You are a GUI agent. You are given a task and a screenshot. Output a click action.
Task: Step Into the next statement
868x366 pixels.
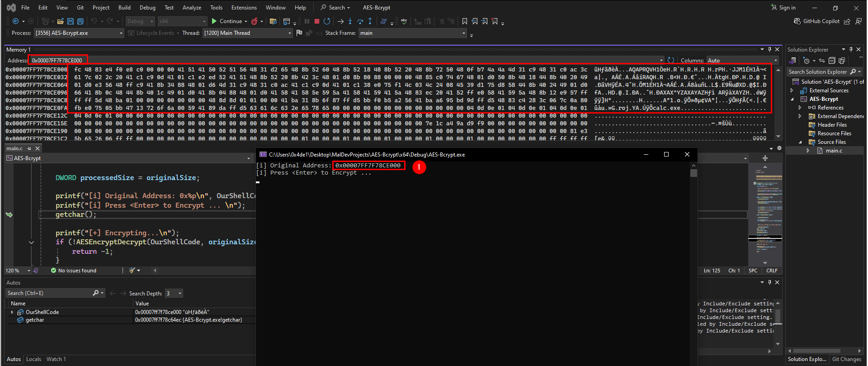click(x=350, y=21)
